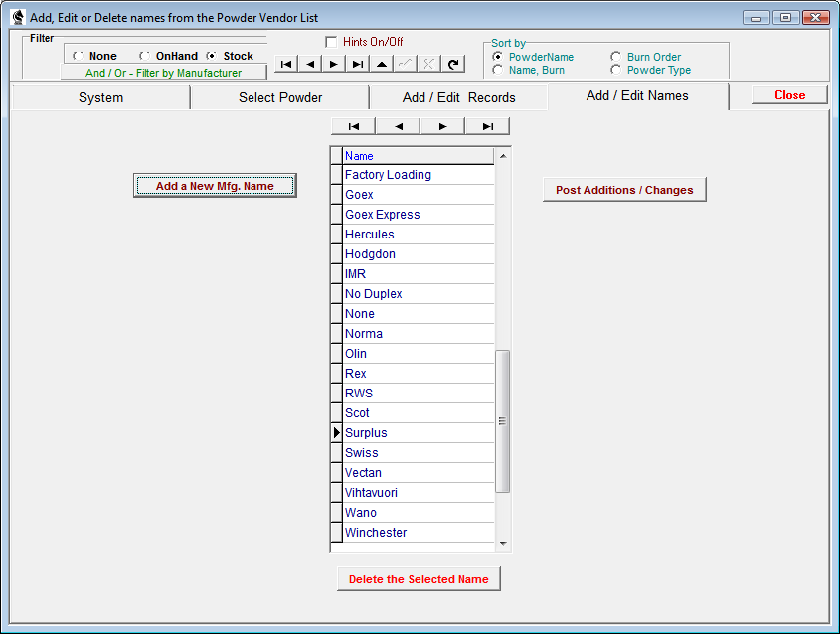The height and width of the screenshot is (634, 840).
Task: Select the Surplus row
Action: point(418,433)
